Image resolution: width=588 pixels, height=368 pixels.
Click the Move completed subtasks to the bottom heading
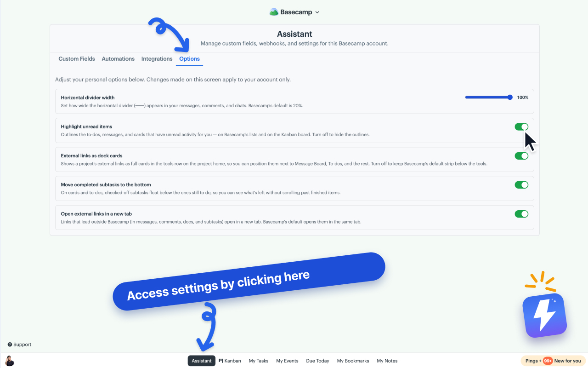(106, 184)
